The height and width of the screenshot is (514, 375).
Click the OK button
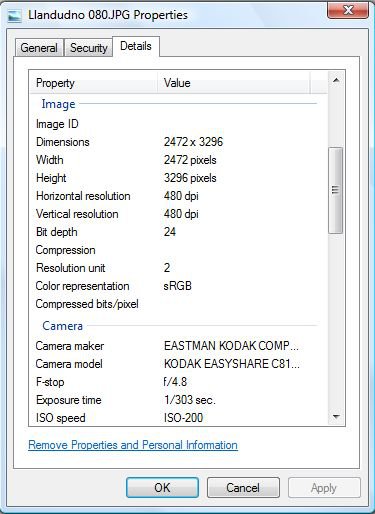[x=162, y=488]
